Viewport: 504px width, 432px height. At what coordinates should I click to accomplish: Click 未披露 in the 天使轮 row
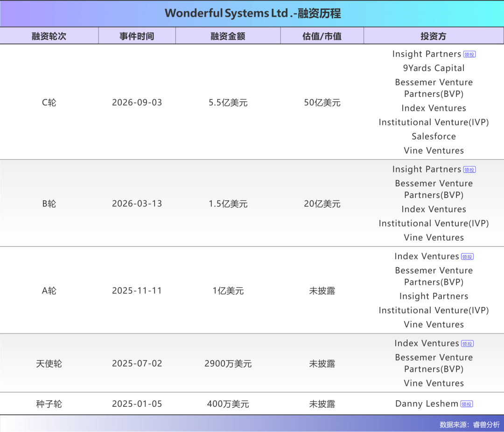click(x=322, y=363)
